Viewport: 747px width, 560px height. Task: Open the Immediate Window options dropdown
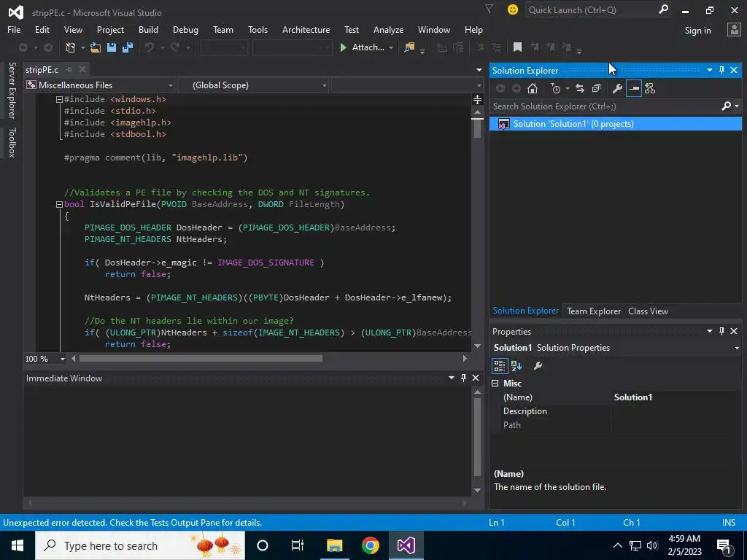tap(451, 378)
